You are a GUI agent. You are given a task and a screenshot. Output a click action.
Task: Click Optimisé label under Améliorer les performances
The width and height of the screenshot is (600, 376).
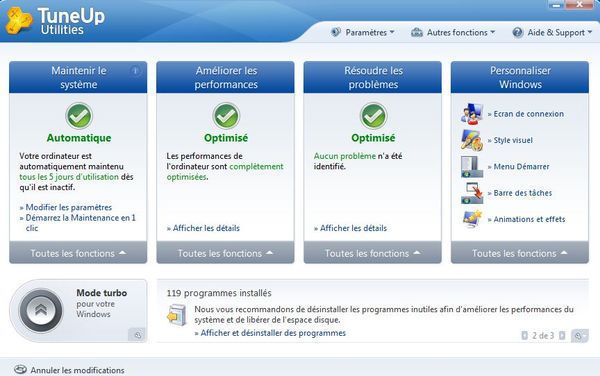point(226,138)
